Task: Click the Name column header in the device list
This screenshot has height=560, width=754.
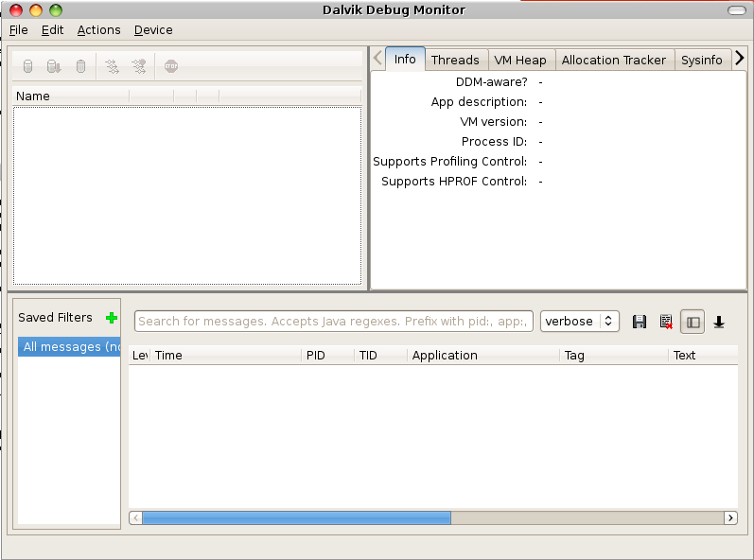Action: 71,96
